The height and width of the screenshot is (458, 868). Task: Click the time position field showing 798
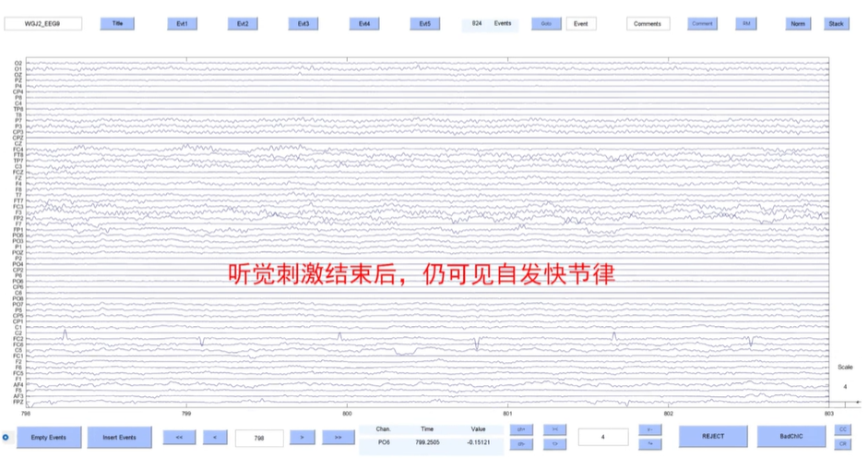tap(257, 437)
